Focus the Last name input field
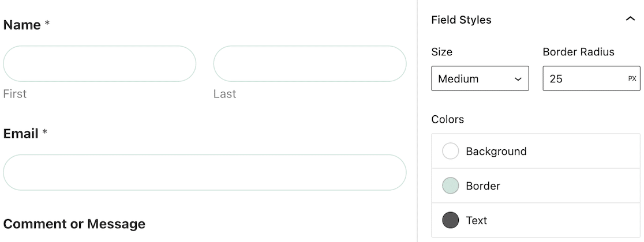Image resolution: width=644 pixels, height=242 pixels. point(310,63)
